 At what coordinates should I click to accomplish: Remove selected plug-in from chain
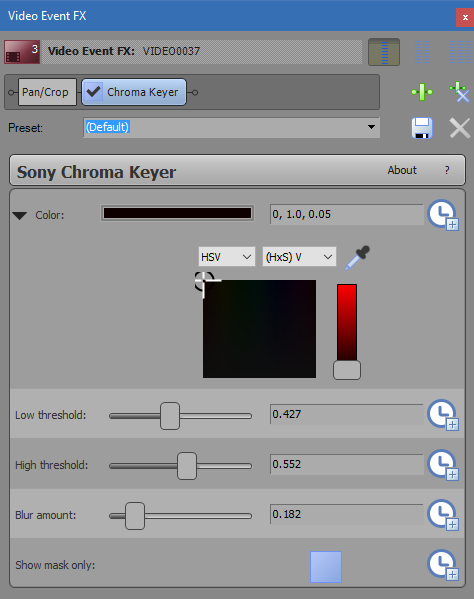(459, 92)
